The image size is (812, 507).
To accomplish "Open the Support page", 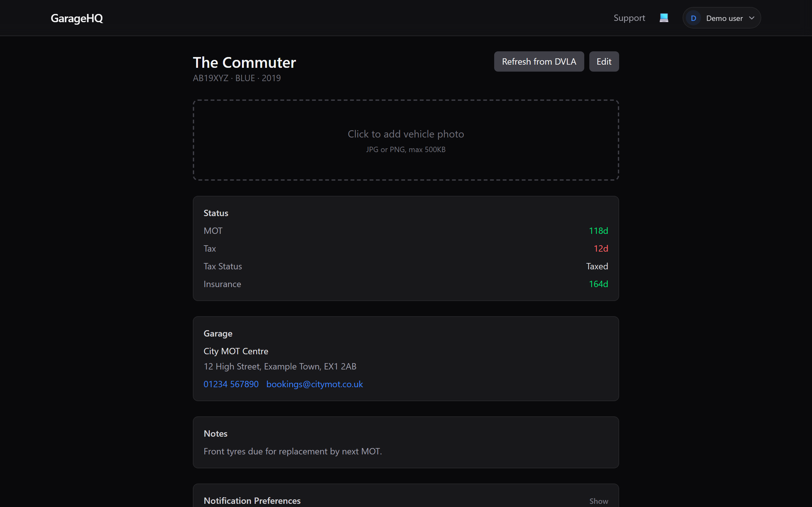I will click(x=629, y=18).
